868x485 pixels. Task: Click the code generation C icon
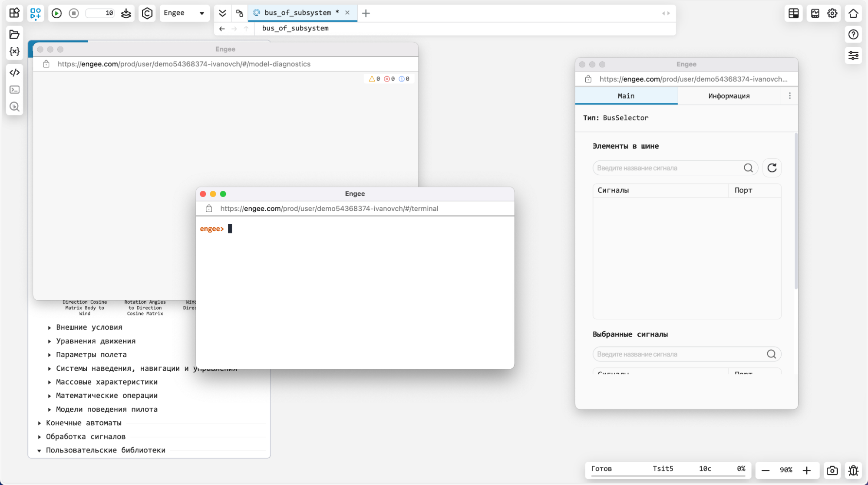(x=147, y=13)
